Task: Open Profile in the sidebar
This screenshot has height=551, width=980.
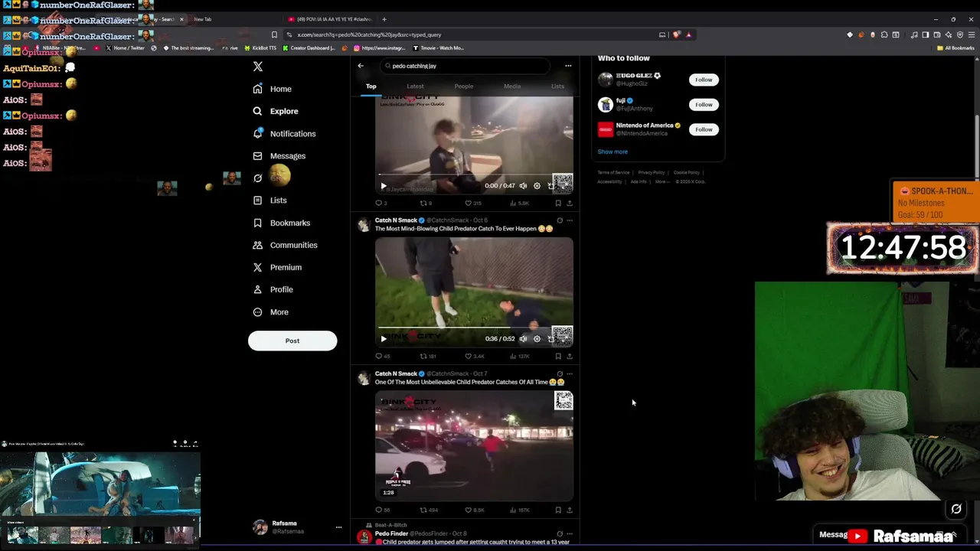Action: [273, 289]
